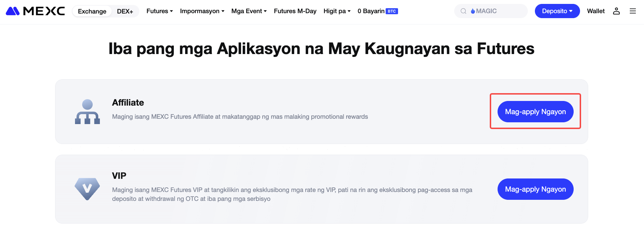Expand the Higit pa menu
The height and width of the screenshot is (235, 644).
[337, 11]
